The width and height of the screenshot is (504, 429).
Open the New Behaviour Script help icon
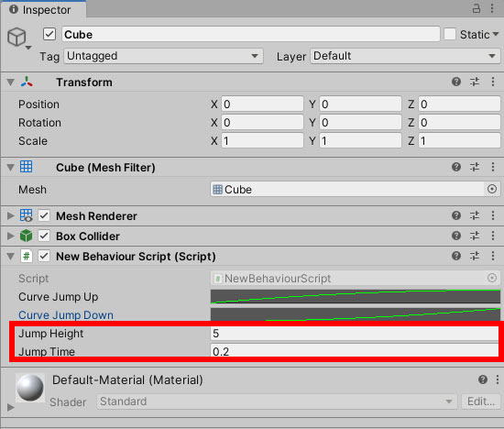tap(456, 256)
